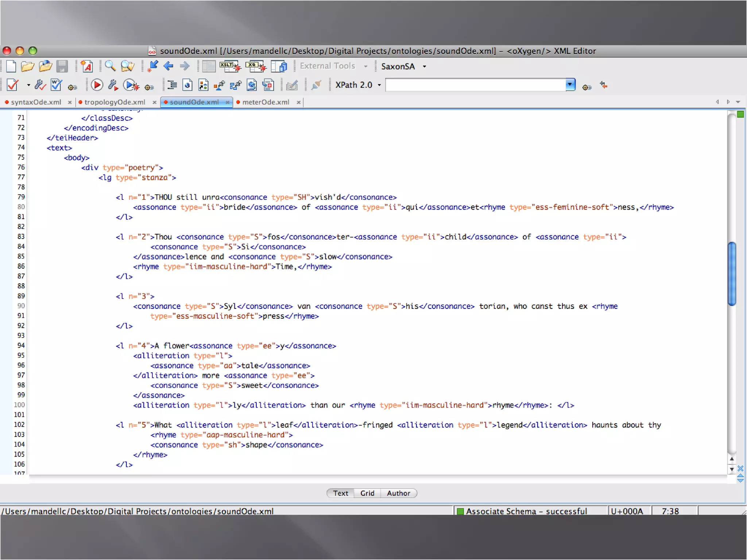The width and height of the screenshot is (747, 560).
Task: Switch to the meterOde.xml tab
Action: 266,102
